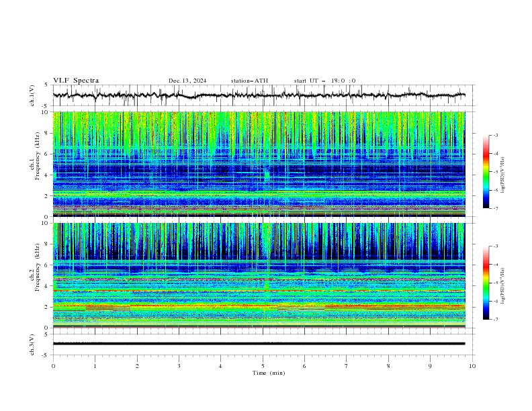The image size is (532, 411).
Task: Click the "7" tick label on time axis
Action: 347,366
